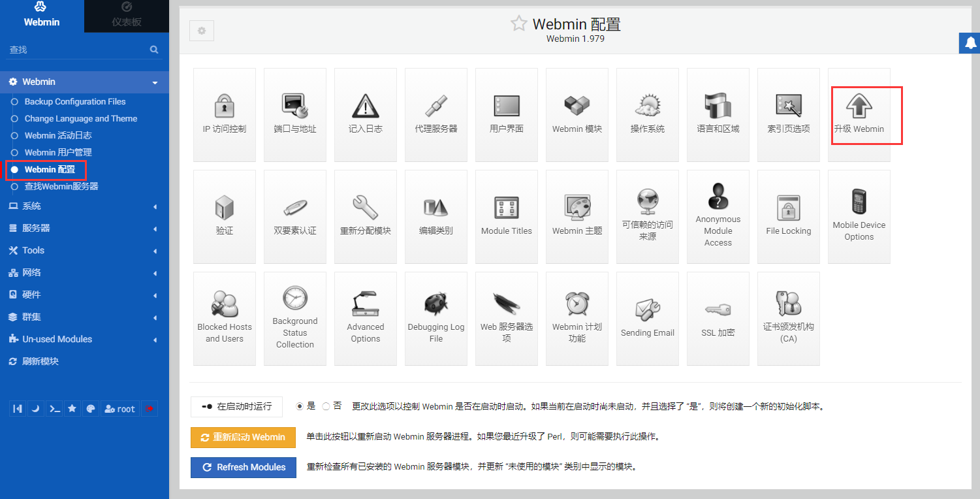Open the SSL 加密 tile
Screen dimensions: 980x499
(718, 319)
